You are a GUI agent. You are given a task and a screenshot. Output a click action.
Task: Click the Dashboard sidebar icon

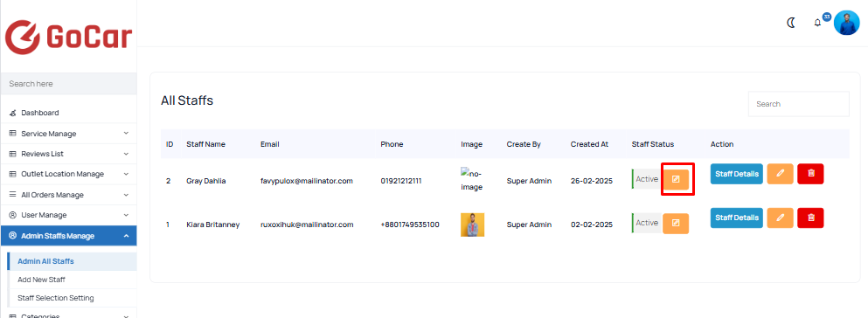13,113
